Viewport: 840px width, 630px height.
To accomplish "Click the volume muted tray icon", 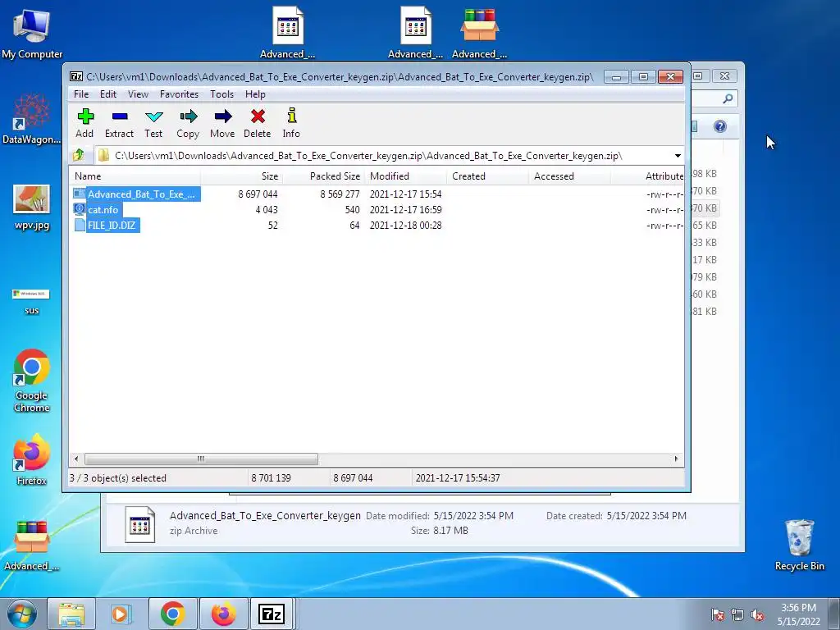I will pos(757,615).
